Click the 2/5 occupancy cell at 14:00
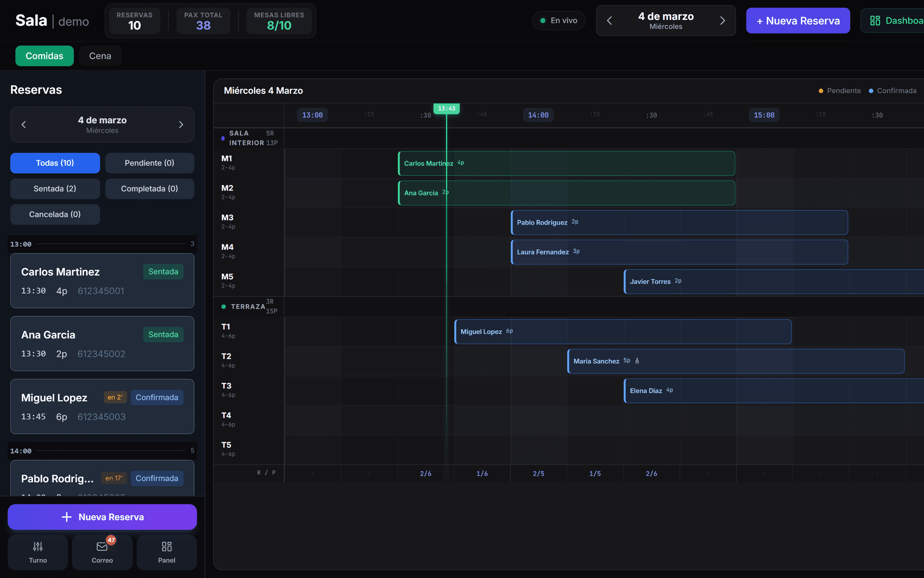 tap(538, 474)
